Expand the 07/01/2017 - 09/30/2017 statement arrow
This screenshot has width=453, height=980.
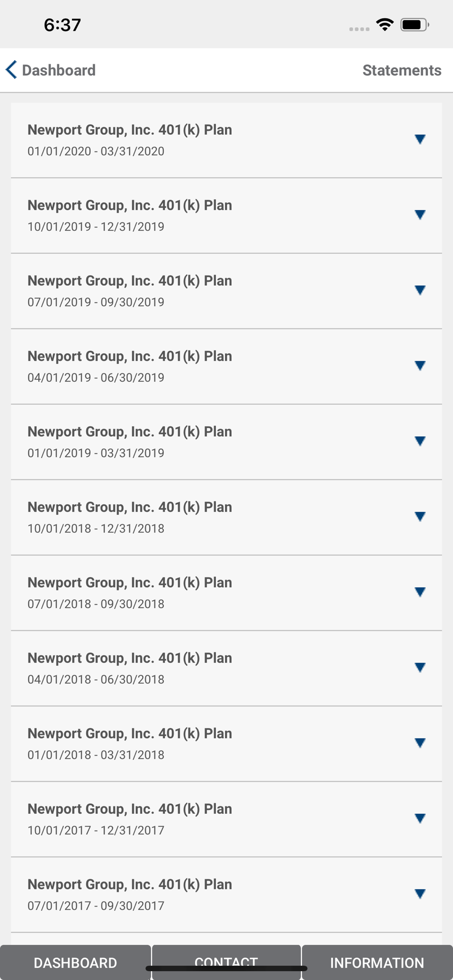click(420, 894)
